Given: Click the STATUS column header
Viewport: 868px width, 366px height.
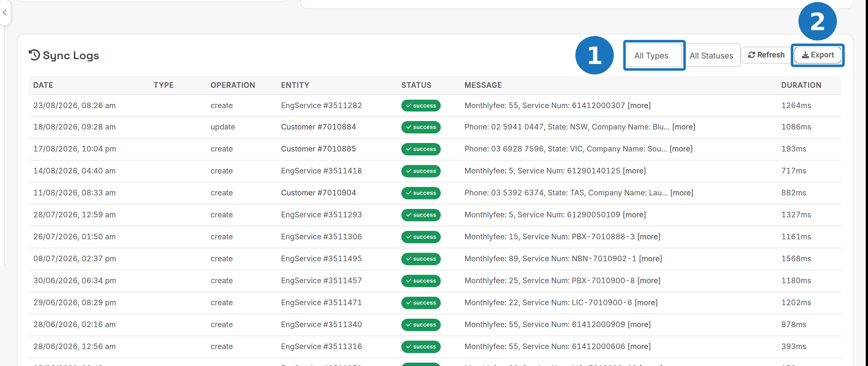Looking at the screenshot, I should pos(417,85).
